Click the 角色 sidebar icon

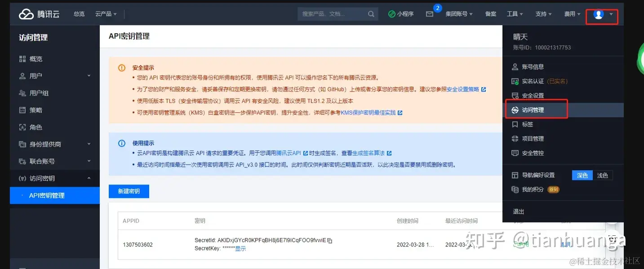[22, 127]
